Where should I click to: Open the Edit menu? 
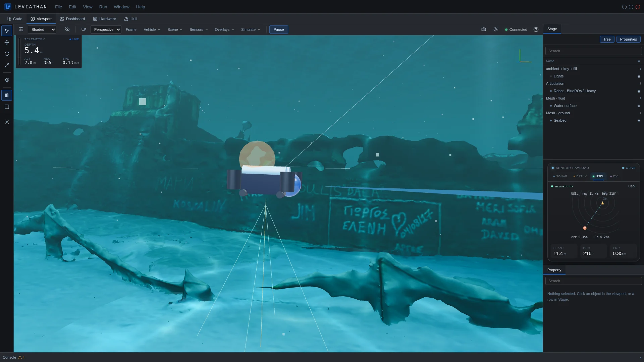(72, 7)
